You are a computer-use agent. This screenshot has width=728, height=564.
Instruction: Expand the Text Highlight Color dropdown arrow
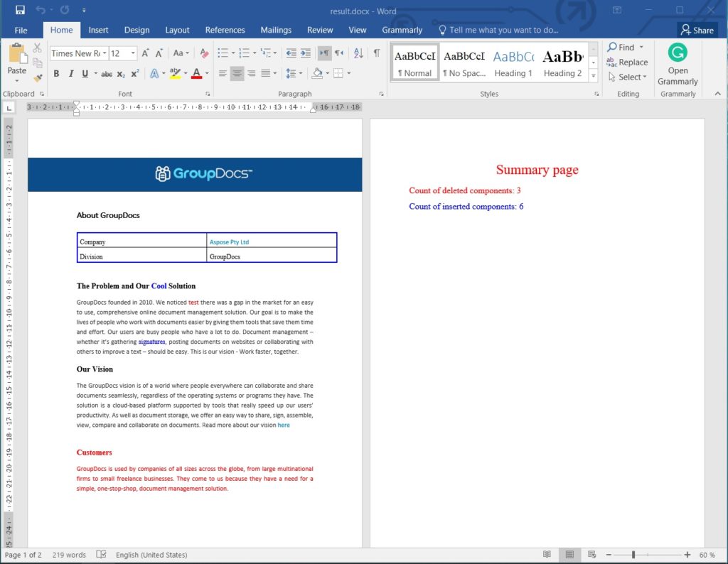(186, 73)
